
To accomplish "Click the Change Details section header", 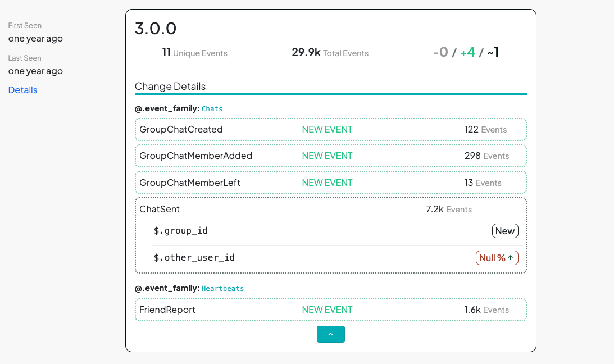I will (x=170, y=86).
